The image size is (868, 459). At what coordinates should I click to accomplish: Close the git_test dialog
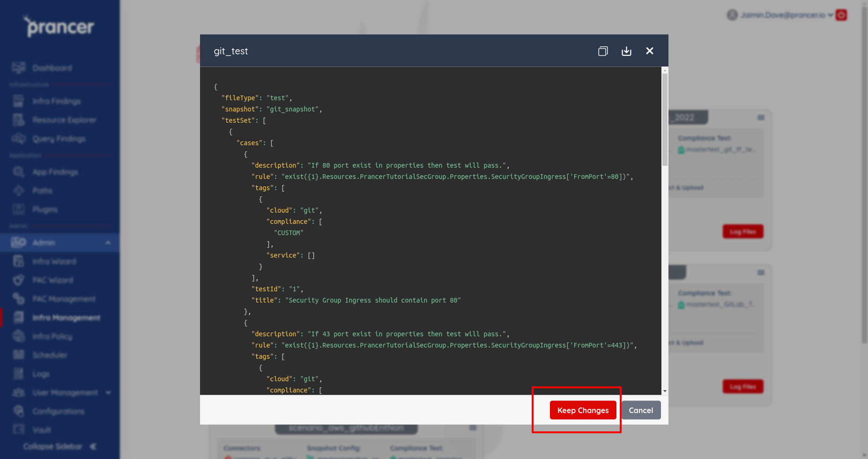650,51
